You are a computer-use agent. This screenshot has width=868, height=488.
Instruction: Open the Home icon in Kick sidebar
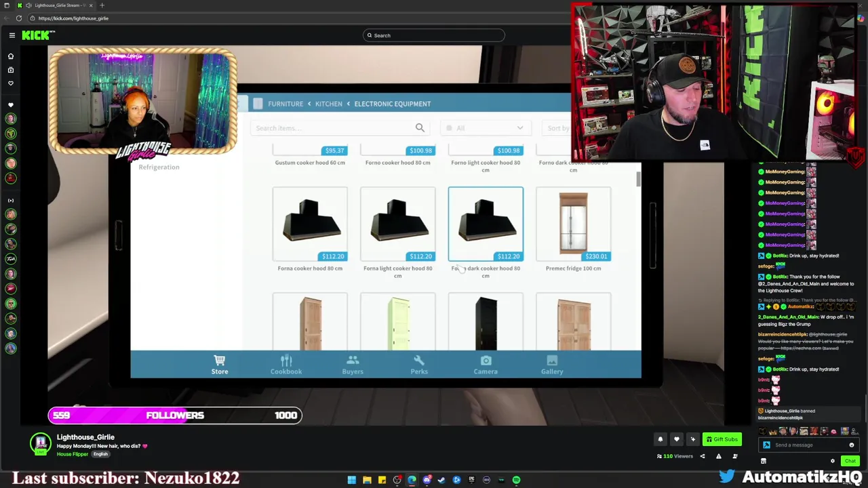[11, 56]
